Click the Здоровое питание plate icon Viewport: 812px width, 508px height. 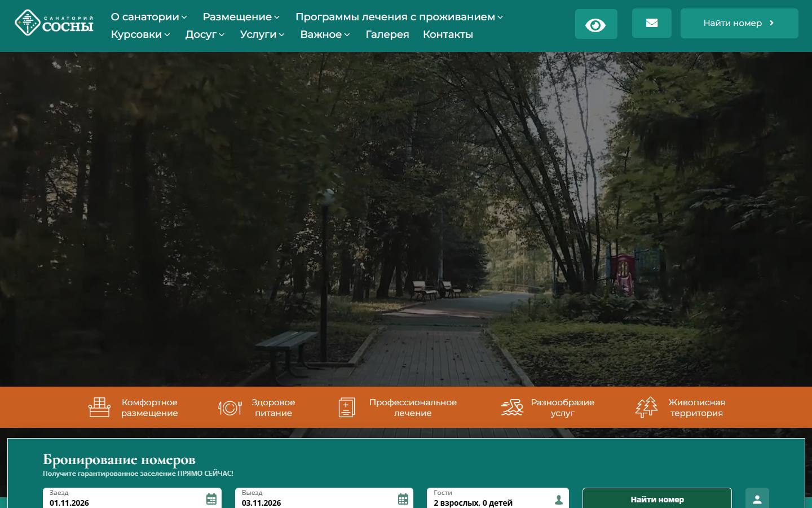pyautogui.click(x=230, y=408)
